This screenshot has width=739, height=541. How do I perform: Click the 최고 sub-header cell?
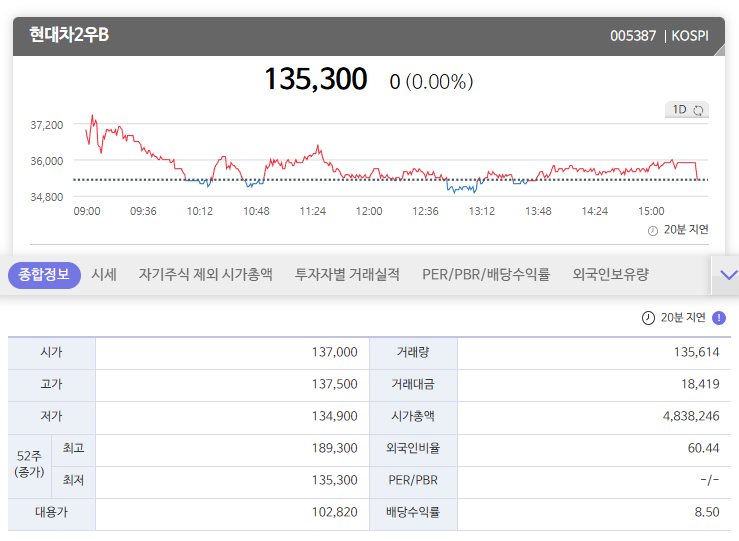(74, 449)
